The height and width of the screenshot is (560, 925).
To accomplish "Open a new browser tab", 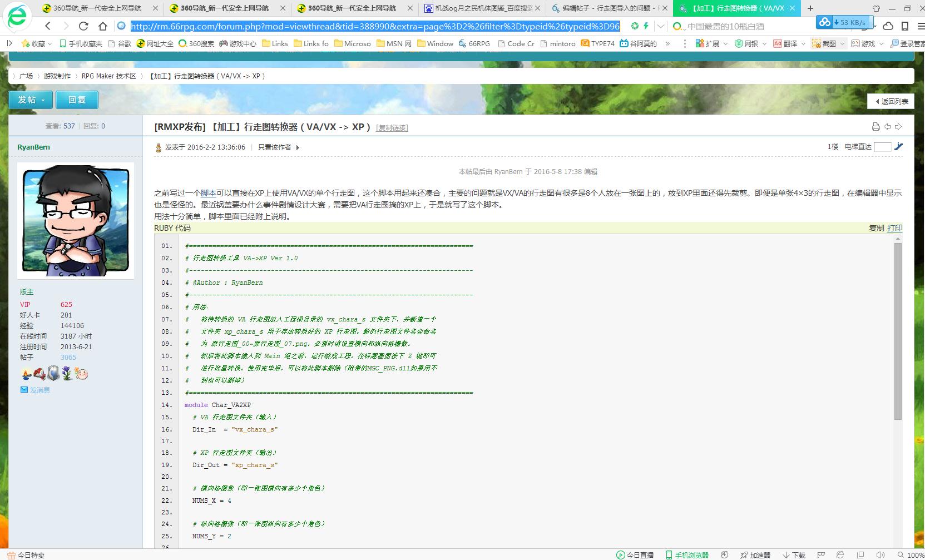I will (x=810, y=8).
